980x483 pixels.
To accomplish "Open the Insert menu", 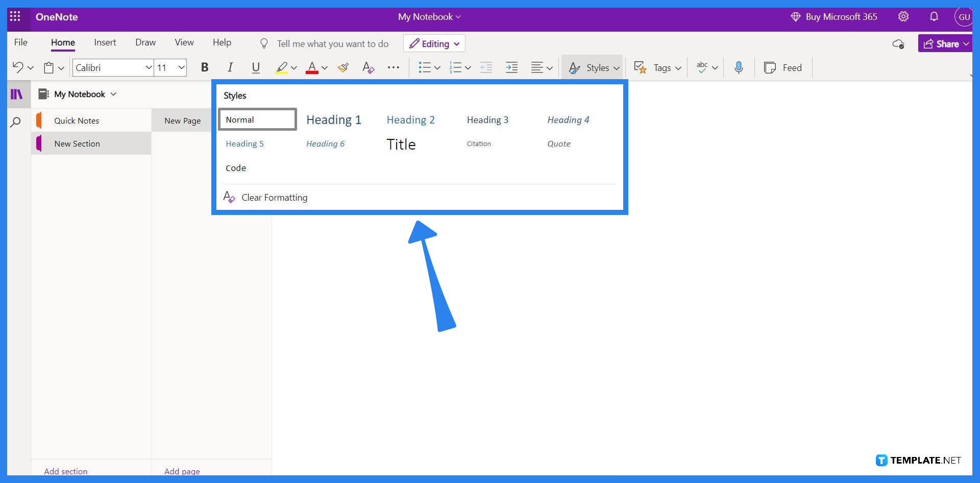I will pyautogui.click(x=105, y=42).
